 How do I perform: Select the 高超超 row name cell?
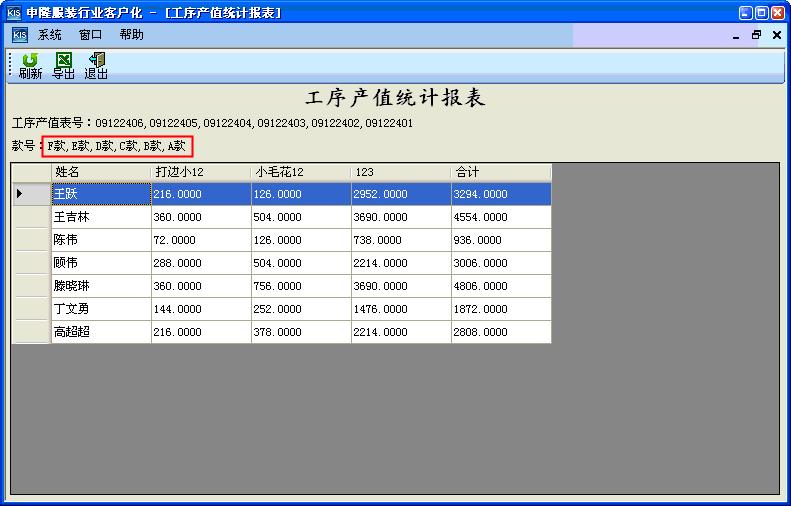pos(101,332)
